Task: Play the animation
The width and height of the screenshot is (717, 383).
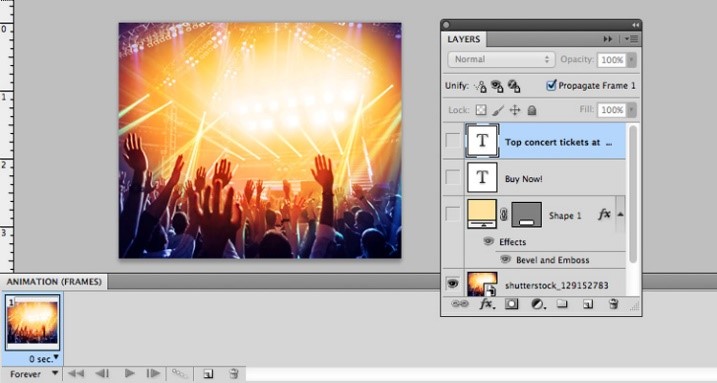Action: [129, 374]
